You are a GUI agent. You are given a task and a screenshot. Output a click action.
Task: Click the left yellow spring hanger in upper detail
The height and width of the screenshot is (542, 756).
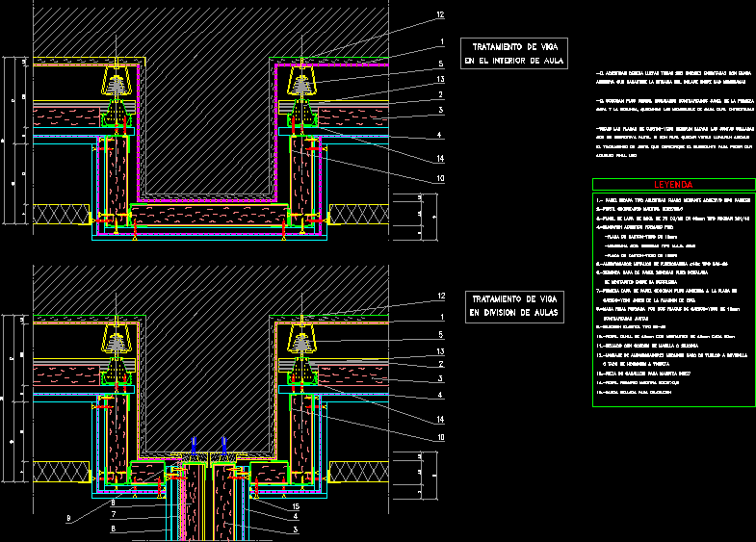click(117, 82)
